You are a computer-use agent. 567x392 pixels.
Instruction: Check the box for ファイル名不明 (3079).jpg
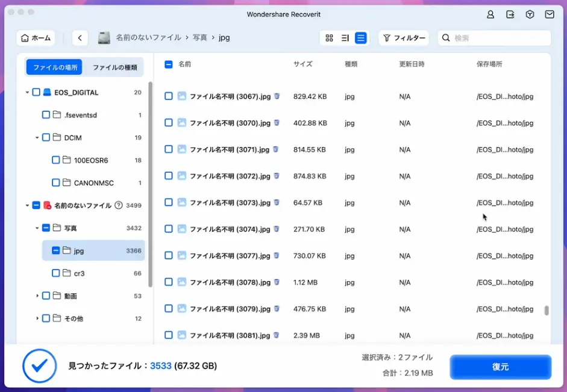169,308
